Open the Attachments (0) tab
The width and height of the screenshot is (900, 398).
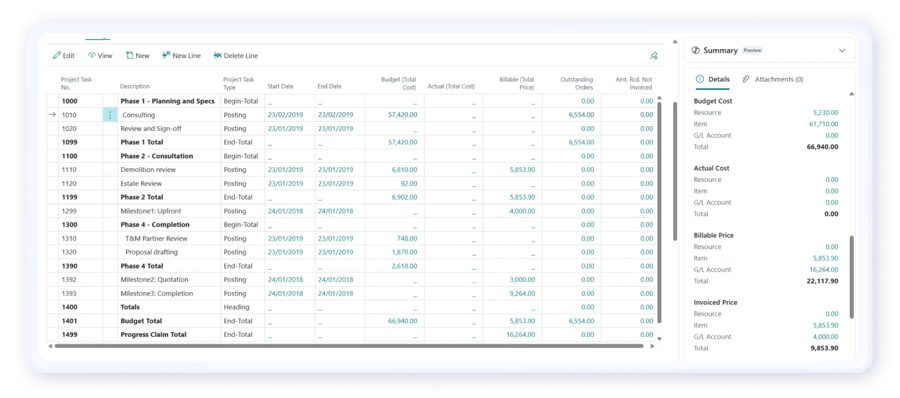click(773, 79)
